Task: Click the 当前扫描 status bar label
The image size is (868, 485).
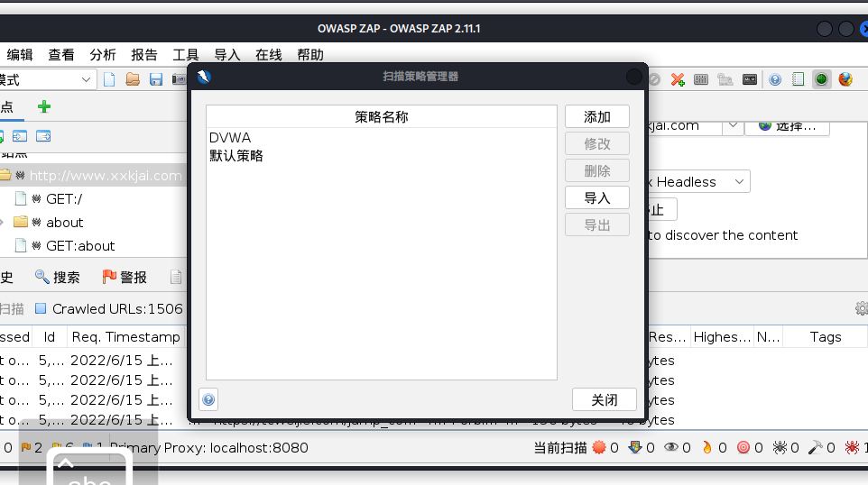Action: click(560, 447)
